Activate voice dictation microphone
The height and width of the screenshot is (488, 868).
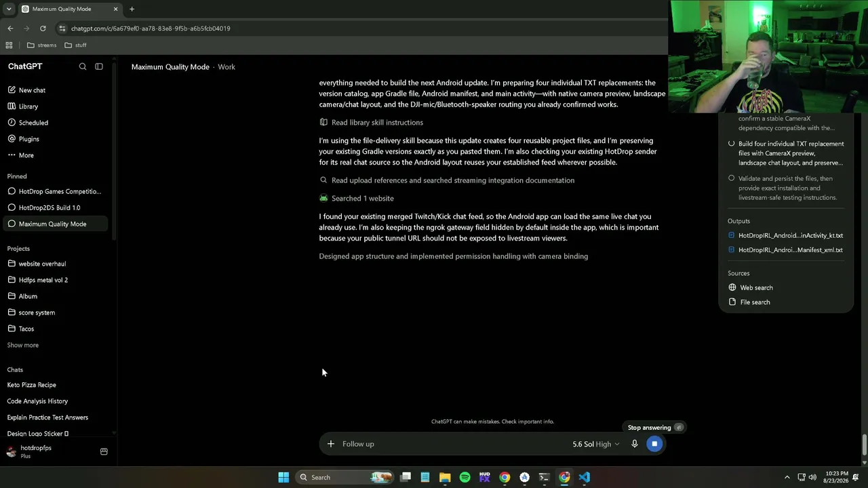click(x=635, y=444)
